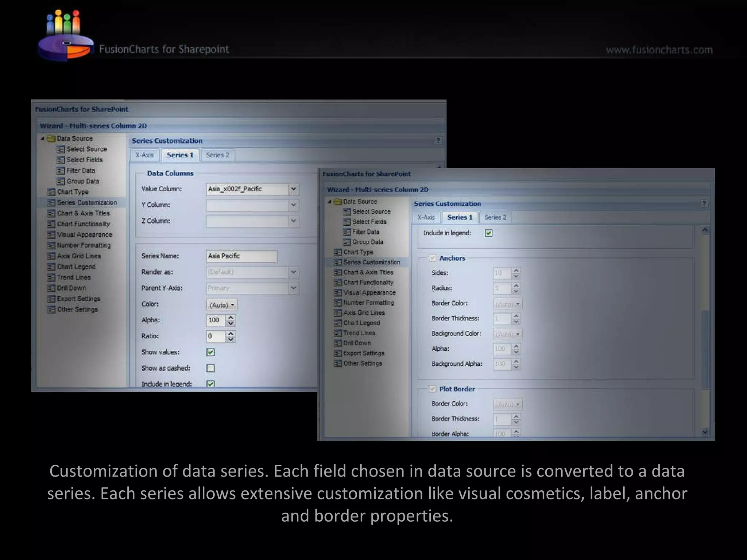Click Export Settings icon in right window tree

[x=338, y=354]
